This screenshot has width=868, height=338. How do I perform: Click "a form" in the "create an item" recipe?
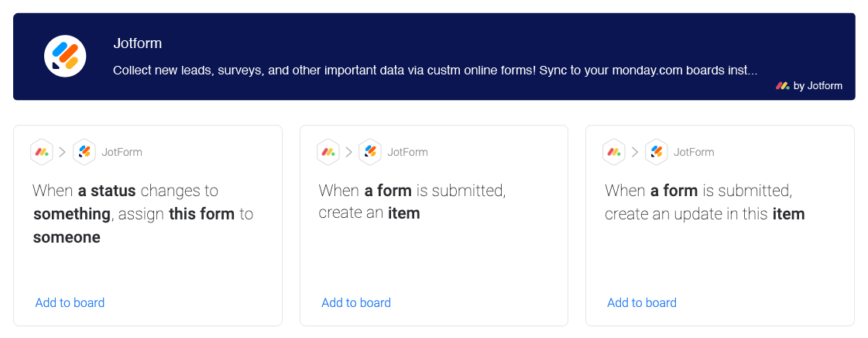(x=393, y=191)
